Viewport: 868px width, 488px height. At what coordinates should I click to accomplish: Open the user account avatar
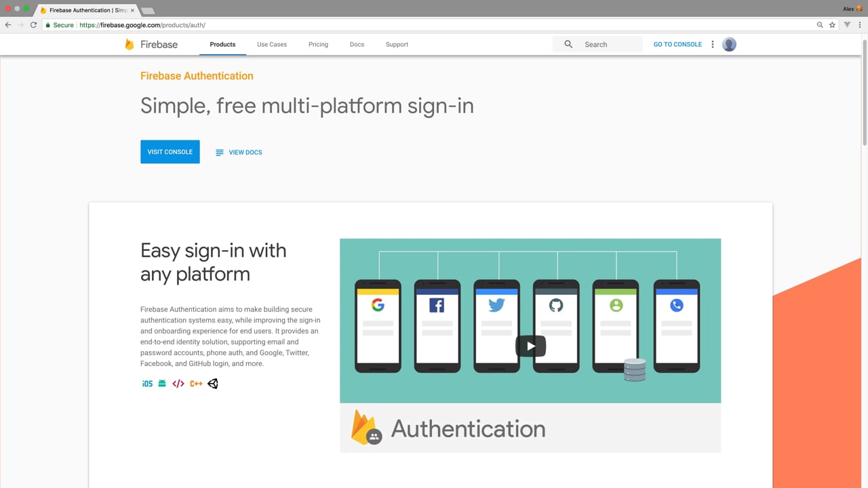click(x=729, y=44)
